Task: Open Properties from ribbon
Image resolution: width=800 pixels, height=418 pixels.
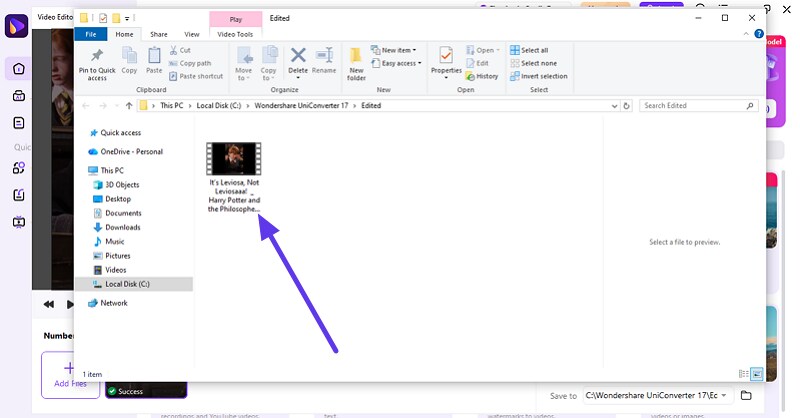Action: click(446, 63)
